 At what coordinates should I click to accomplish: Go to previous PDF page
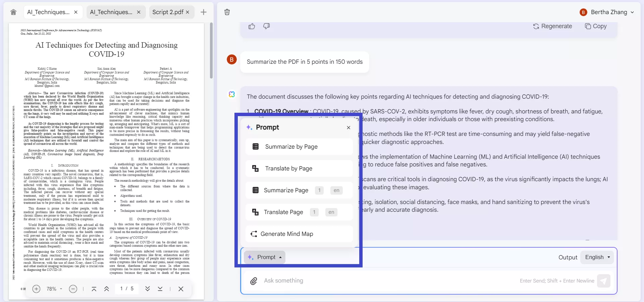point(107,289)
